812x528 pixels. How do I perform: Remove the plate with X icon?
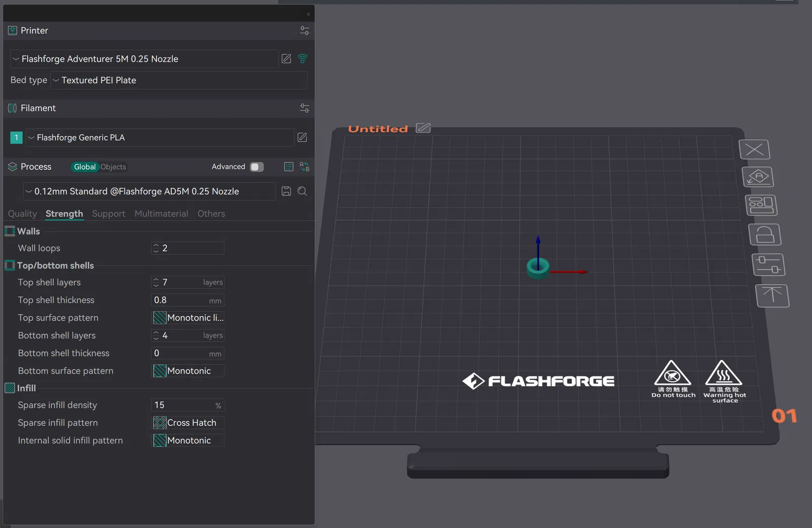(x=755, y=149)
